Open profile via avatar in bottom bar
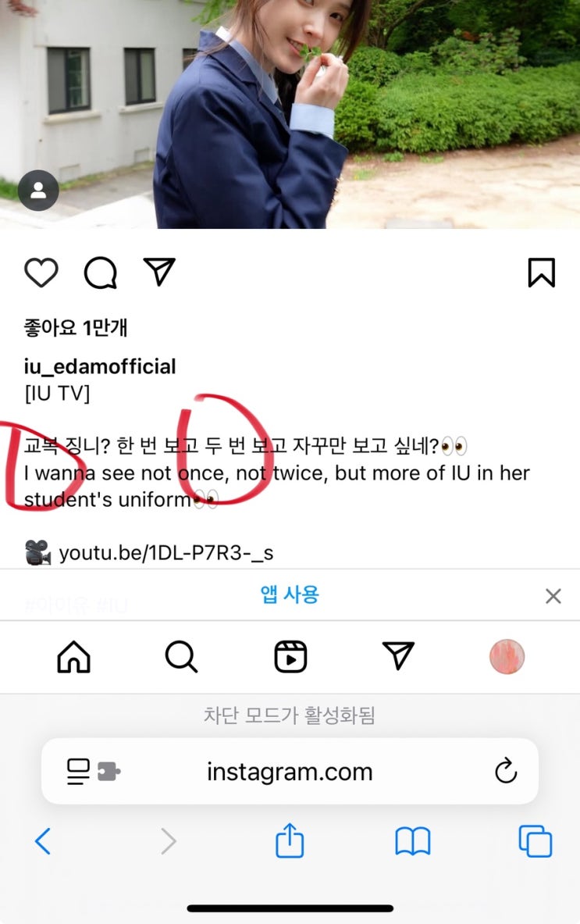580x924 pixels. coord(507,656)
